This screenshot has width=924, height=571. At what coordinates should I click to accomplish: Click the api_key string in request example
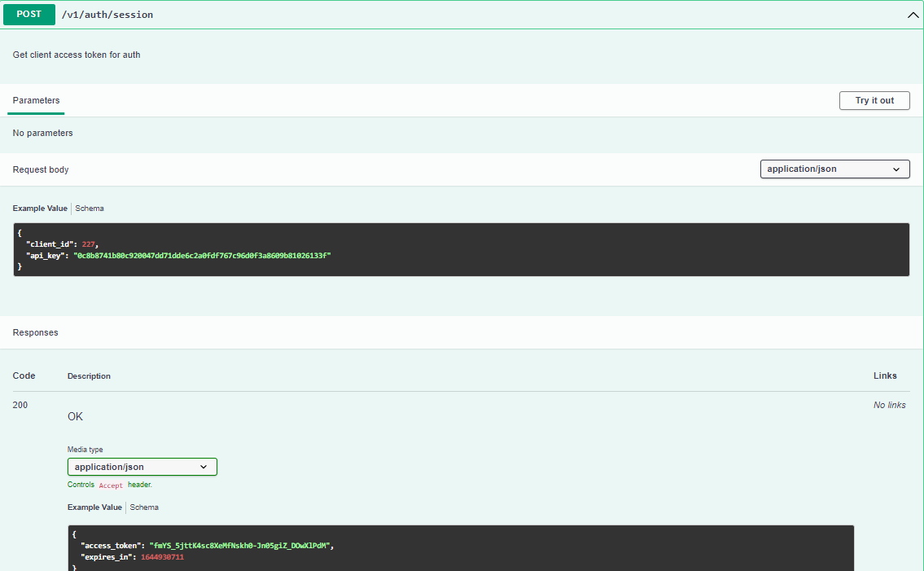(202, 256)
